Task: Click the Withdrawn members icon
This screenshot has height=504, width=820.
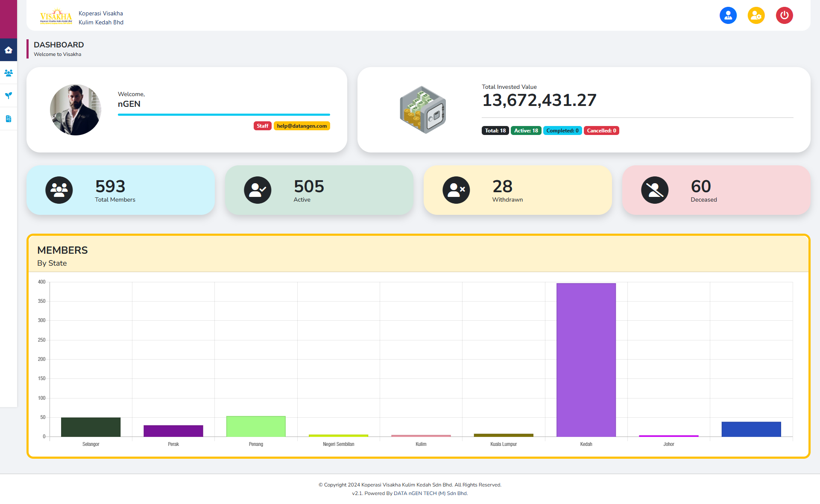Action: (456, 190)
